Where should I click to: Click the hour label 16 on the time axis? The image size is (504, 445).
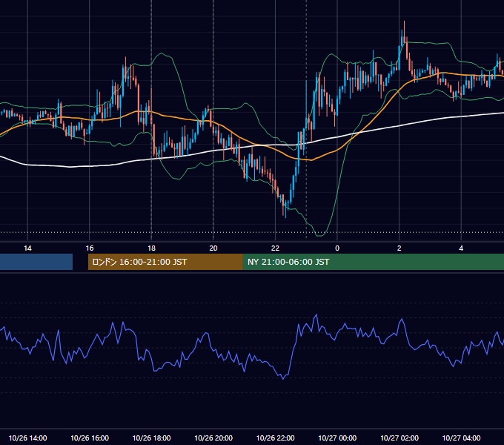coord(90,248)
